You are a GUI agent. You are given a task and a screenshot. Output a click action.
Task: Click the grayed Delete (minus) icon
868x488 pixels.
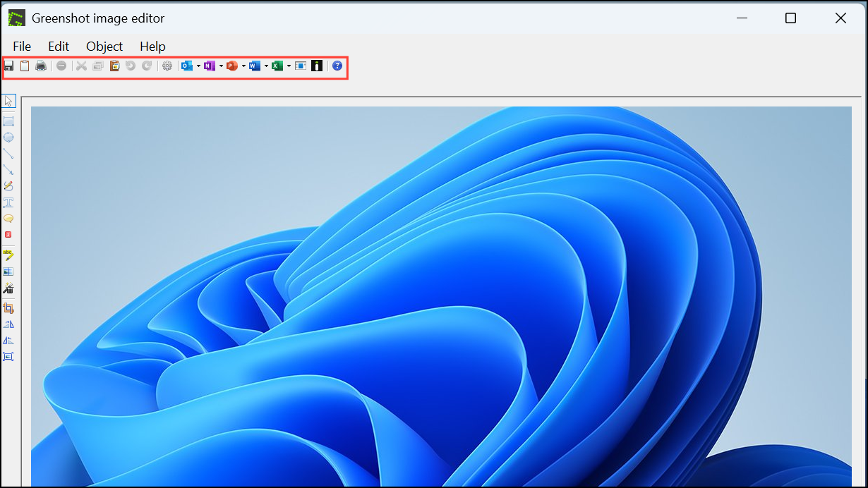click(x=61, y=66)
